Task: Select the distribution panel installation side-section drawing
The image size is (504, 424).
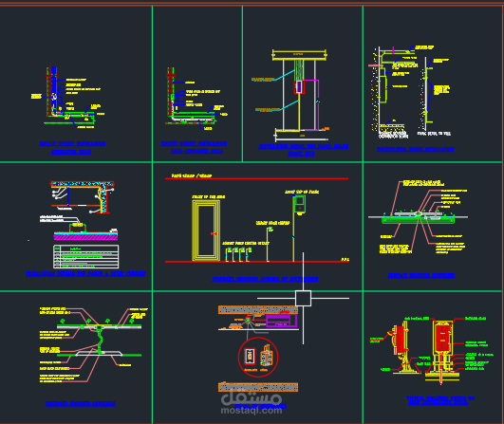Action: click(394, 93)
